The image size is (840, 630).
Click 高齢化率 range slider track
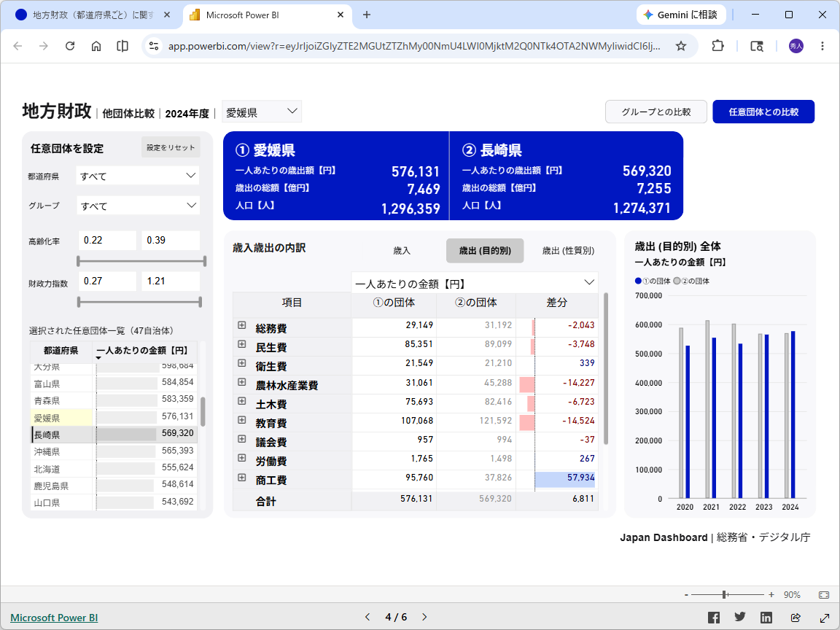pyautogui.click(x=142, y=262)
